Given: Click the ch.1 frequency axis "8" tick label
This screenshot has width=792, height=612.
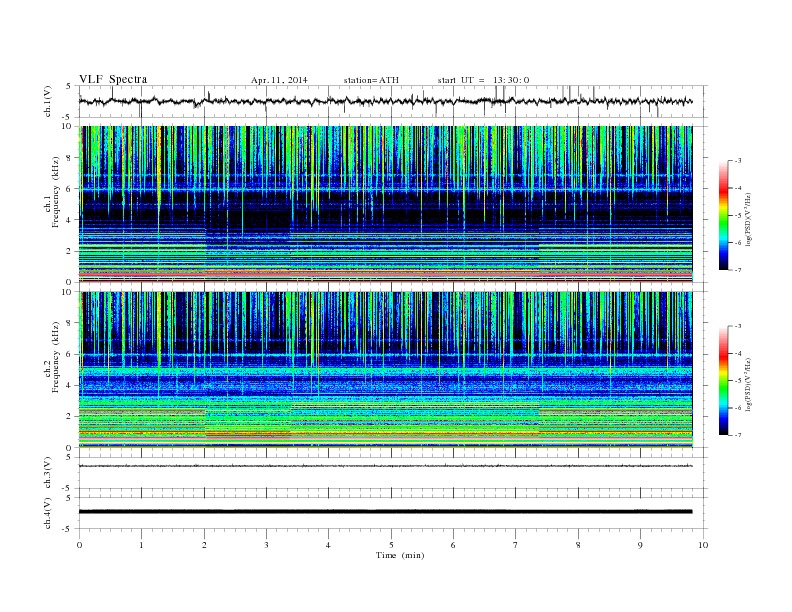Looking at the screenshot, I should click(69, 158).
